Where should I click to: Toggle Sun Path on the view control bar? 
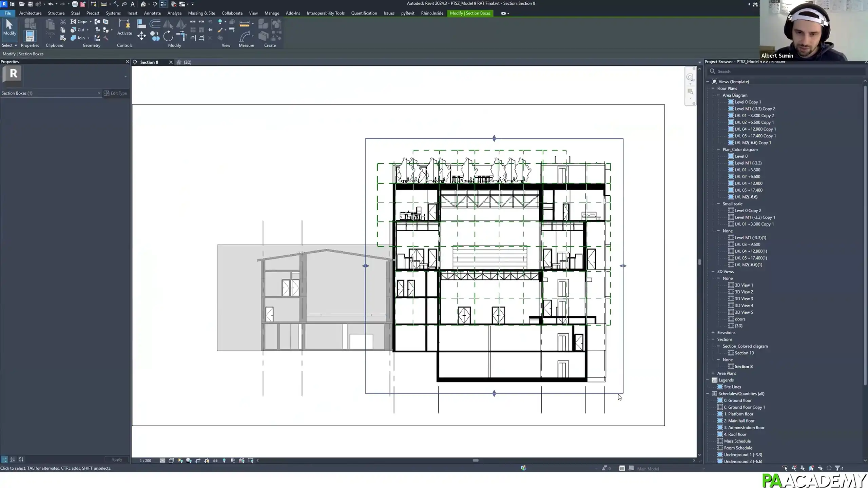(x=179, y=461)
